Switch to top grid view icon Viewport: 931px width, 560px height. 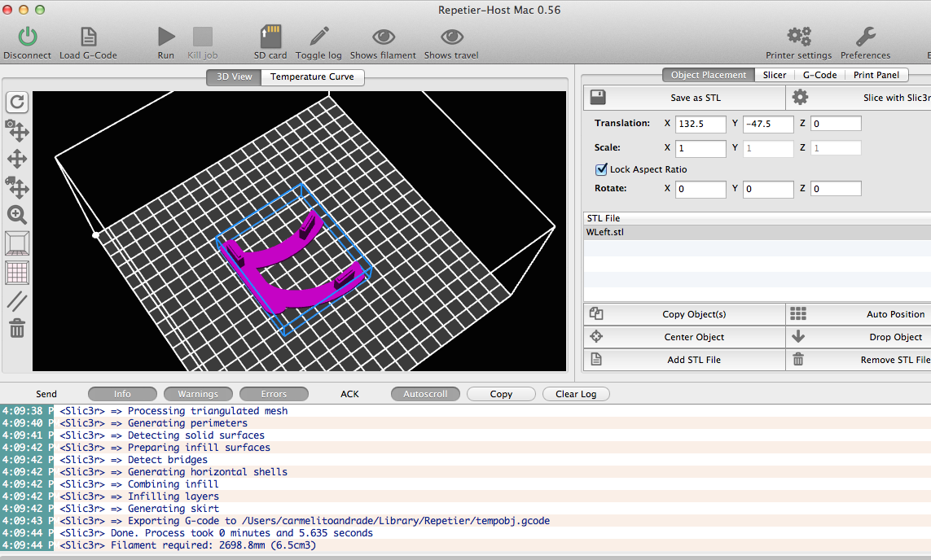click(17, 273)
